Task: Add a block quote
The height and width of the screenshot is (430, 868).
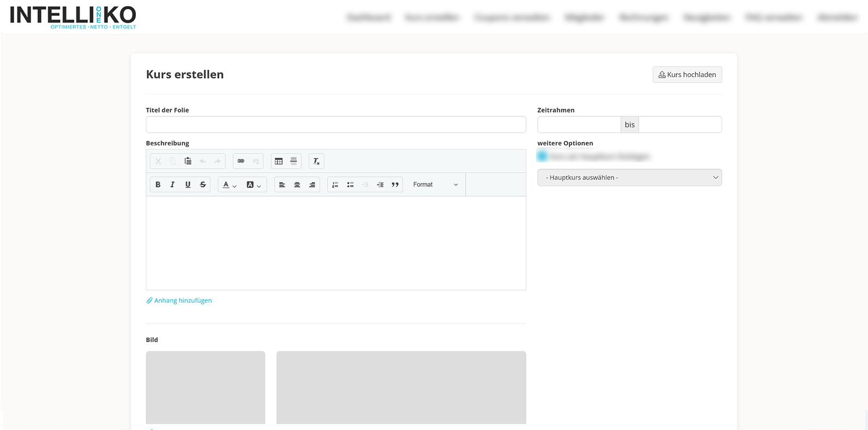Action: pyautogui.click(x=395, y=185)
